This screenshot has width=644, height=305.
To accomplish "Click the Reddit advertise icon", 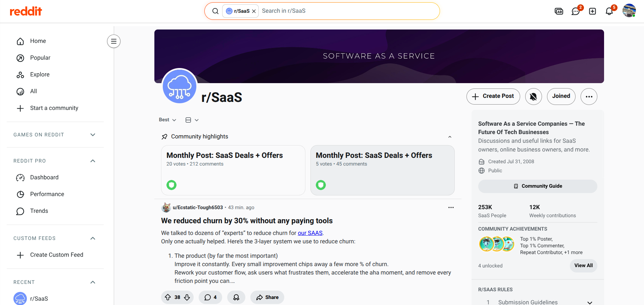I will point(559,11).
